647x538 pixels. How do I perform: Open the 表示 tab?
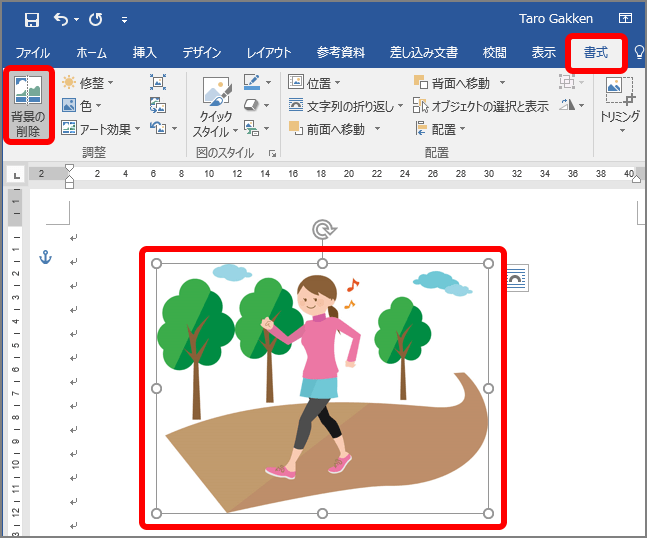pos(543,53)
